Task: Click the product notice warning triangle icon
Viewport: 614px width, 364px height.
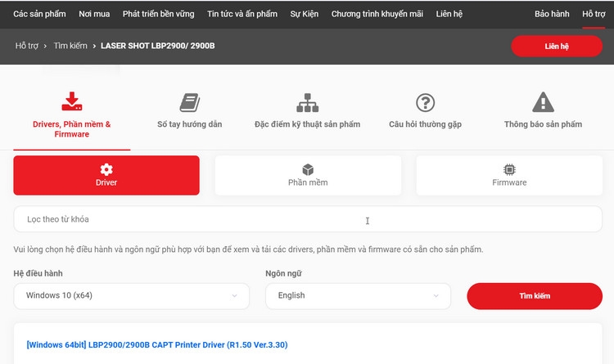Action: [543, 101]
